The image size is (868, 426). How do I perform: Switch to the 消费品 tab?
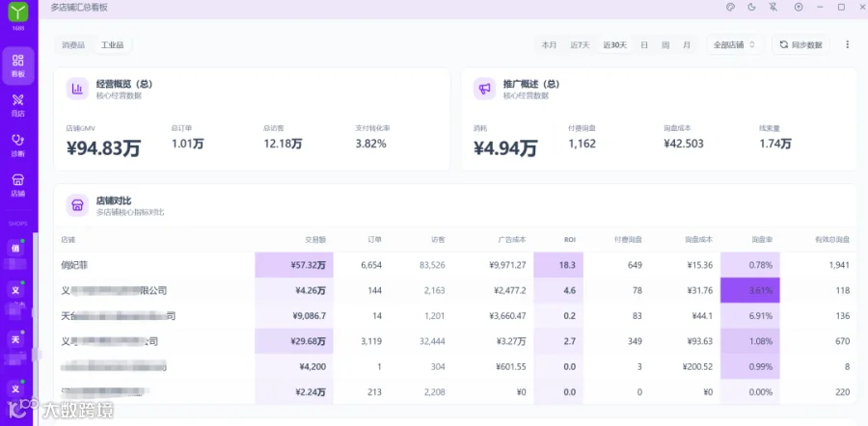(x=73, y=45)
